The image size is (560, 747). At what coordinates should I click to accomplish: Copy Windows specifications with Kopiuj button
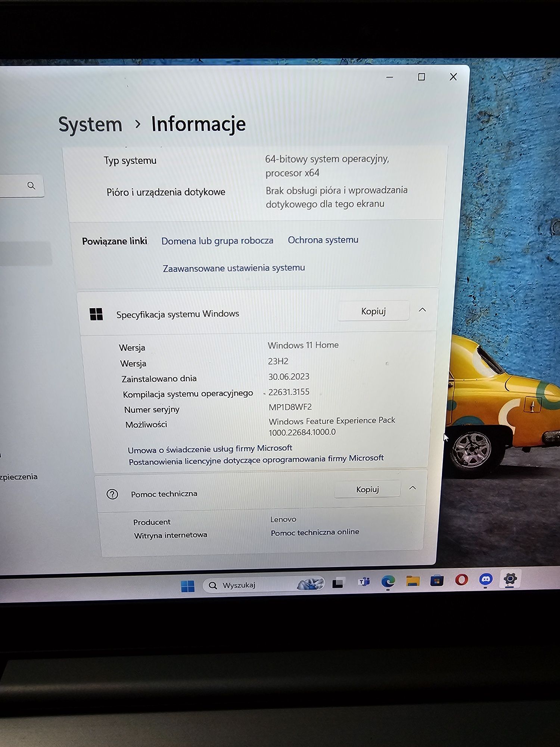tap(373, 311)
